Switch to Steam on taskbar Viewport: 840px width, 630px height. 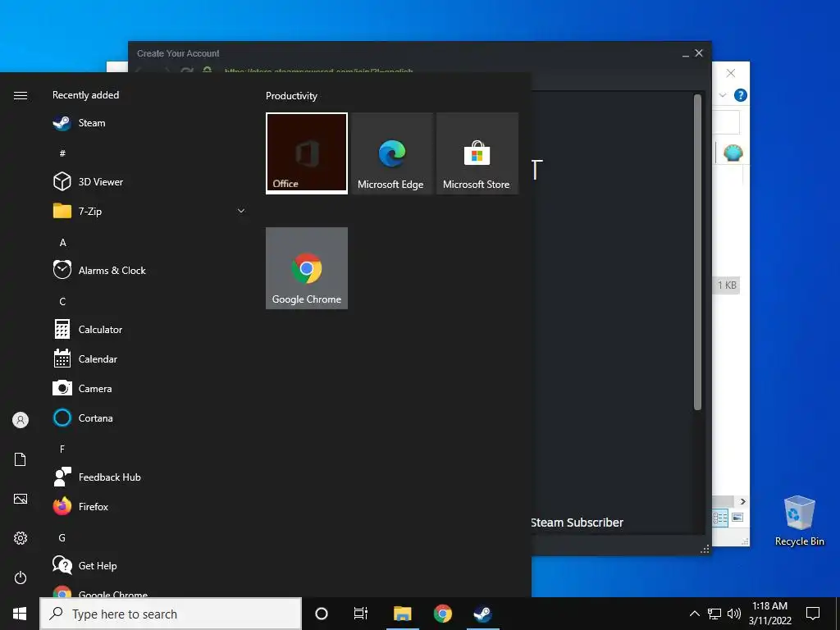[x=482, y=614]
